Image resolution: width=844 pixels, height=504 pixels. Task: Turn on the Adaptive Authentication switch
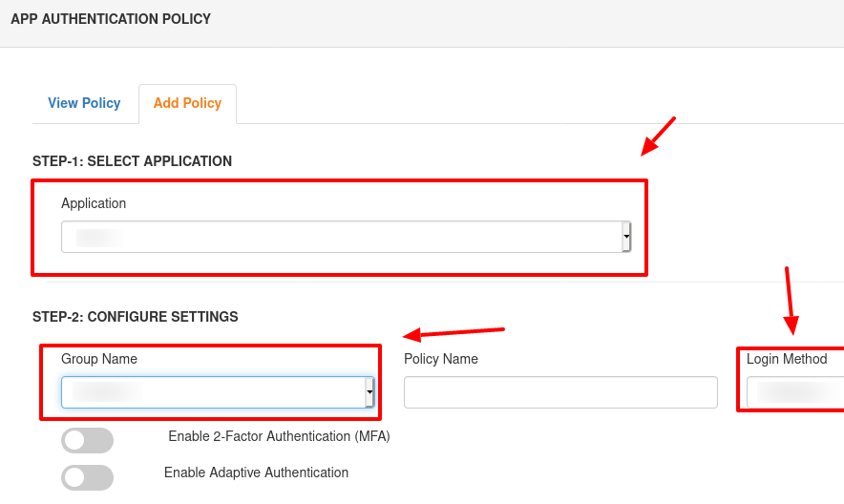(87, 477)
